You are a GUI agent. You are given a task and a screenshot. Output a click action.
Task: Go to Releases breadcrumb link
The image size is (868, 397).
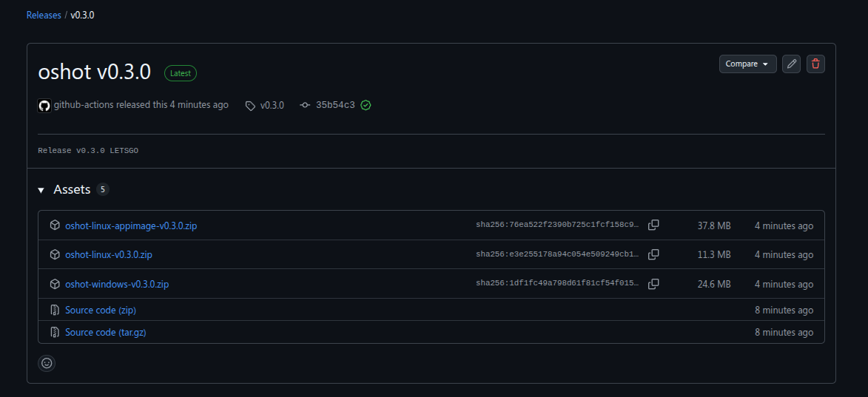(44, 15)
